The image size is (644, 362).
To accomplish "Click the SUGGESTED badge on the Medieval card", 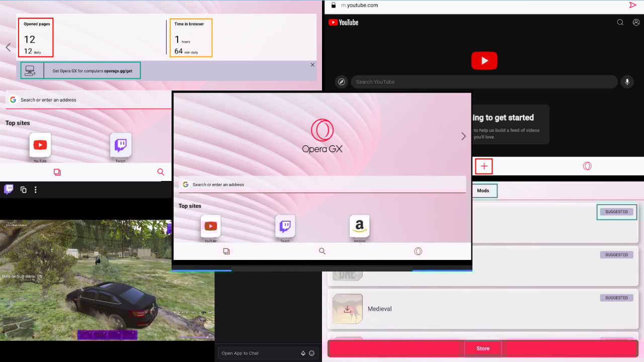I will pos(616,298).
